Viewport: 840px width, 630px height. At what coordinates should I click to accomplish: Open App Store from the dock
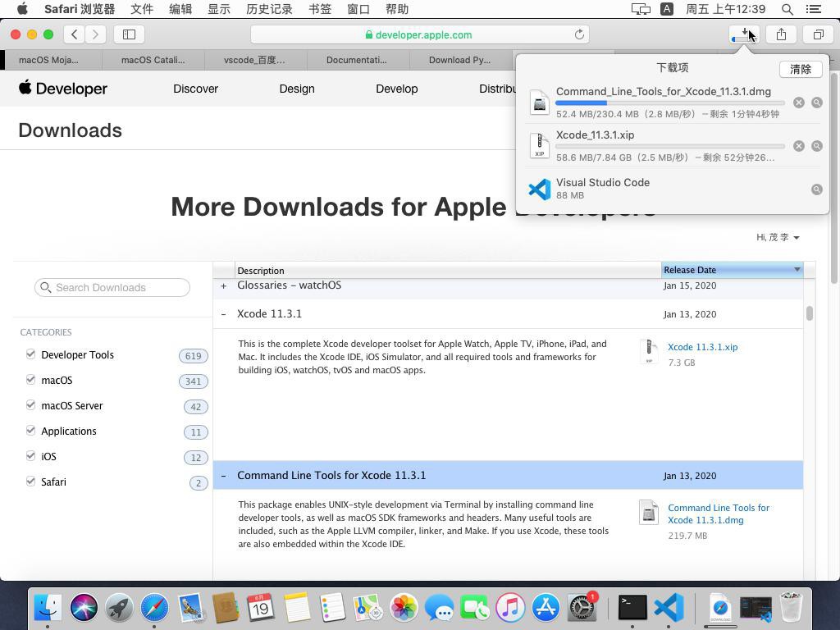(x=546, y=608)
